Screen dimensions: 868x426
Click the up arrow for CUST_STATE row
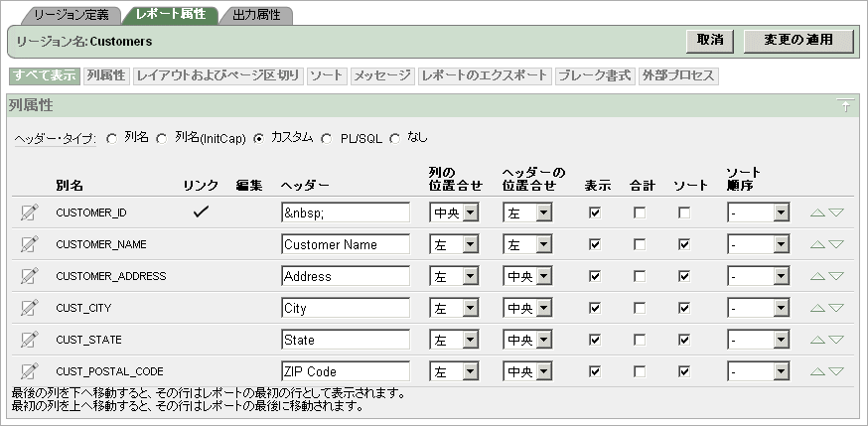pyautogui.click(x=817, y=340)
